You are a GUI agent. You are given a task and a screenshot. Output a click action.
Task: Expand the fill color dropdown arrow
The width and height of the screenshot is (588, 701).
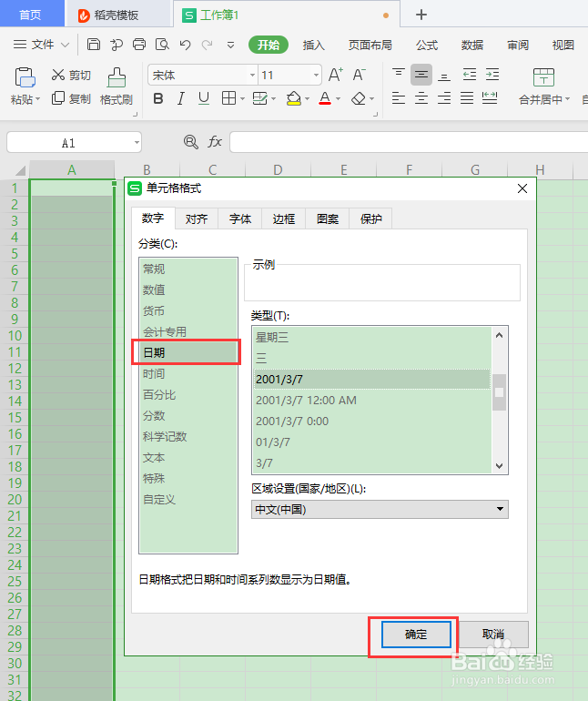307,99
